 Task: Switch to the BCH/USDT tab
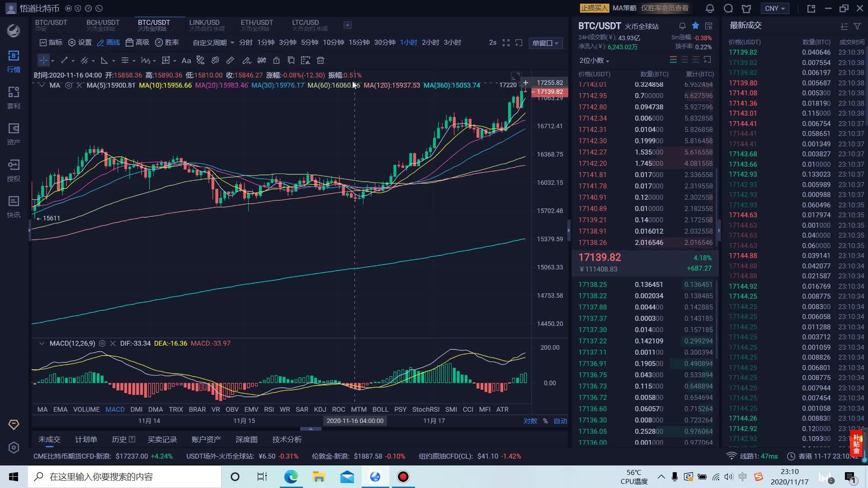pyautogui.click(x=103, y=25)
